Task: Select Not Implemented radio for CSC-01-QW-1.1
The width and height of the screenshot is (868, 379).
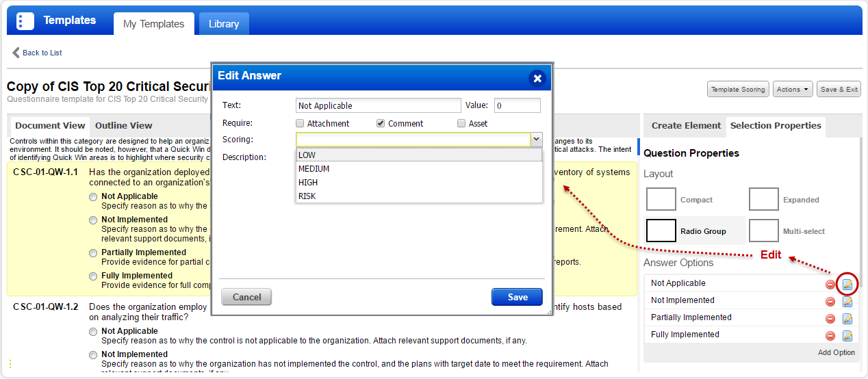Action: pos(94,220)
